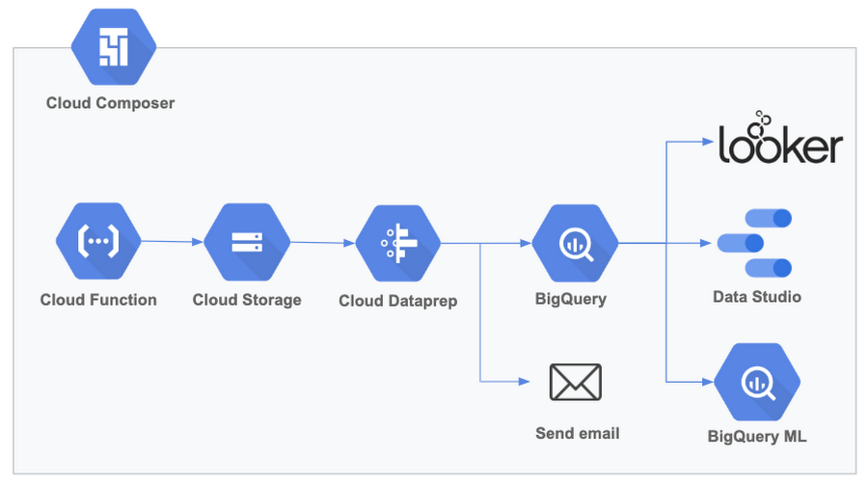The height and width of the screenshot is (484, 868).
Task: Select the "BigQuery ML" label text
Action: click(x=757, y=437)
